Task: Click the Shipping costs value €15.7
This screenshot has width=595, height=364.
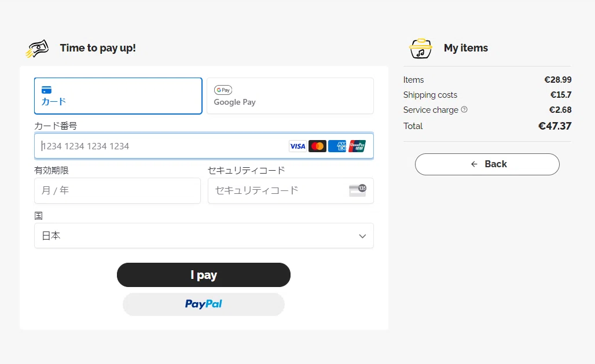Action: click(561, 95)
